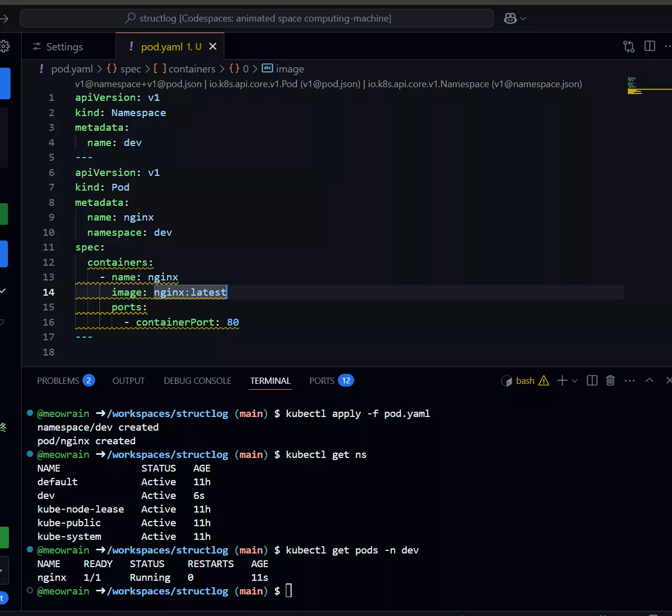672x616 pixels.
Task: Switch to the OUTPUT panel tab
Action: (128, 381)
